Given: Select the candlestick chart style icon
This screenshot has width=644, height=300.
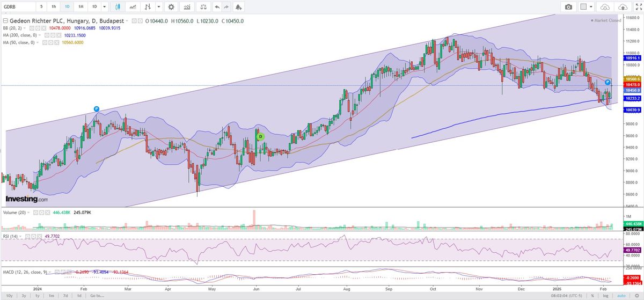Looking at the screenshot, I should click(119, 6).
